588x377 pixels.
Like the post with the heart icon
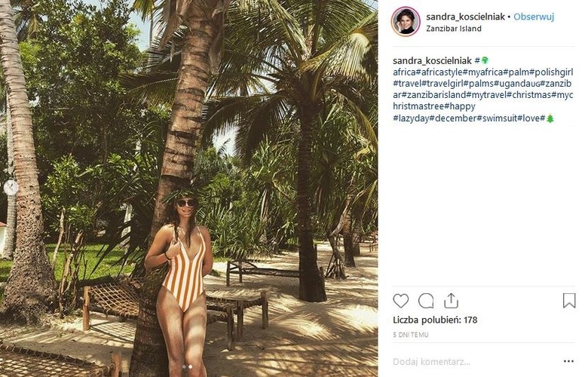pos(400,301)
